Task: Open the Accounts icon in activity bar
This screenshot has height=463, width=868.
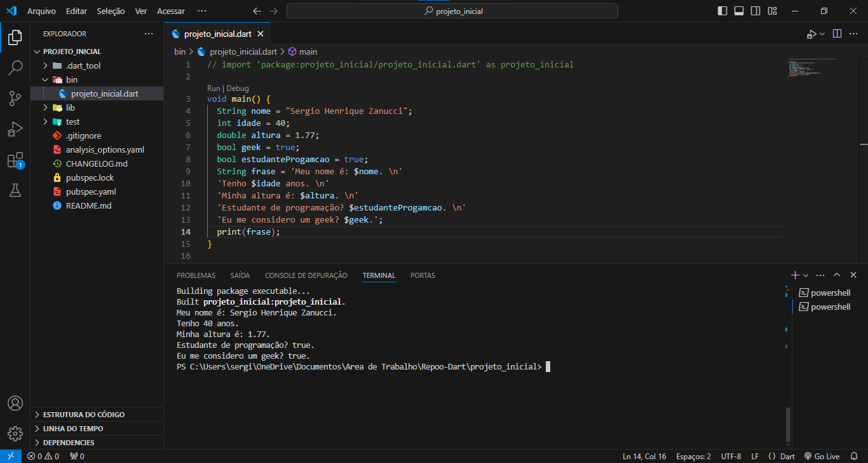Action: click(x=15, y=403)
